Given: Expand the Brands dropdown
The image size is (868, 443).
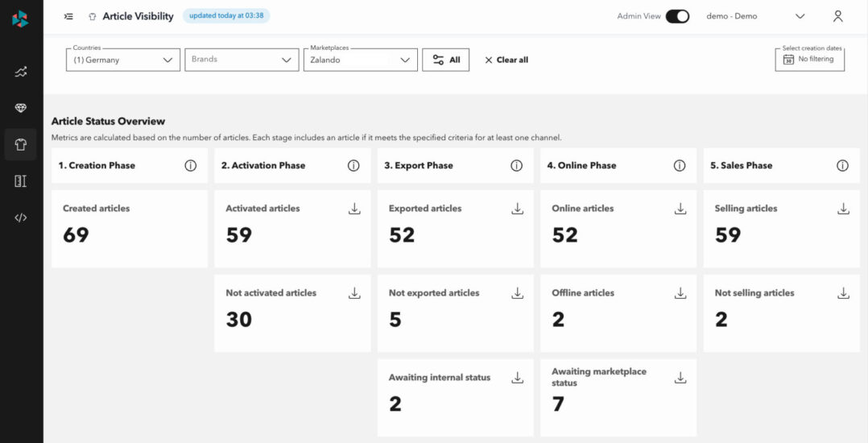Looking at the screenshot, I should click(x=242, y=60).
